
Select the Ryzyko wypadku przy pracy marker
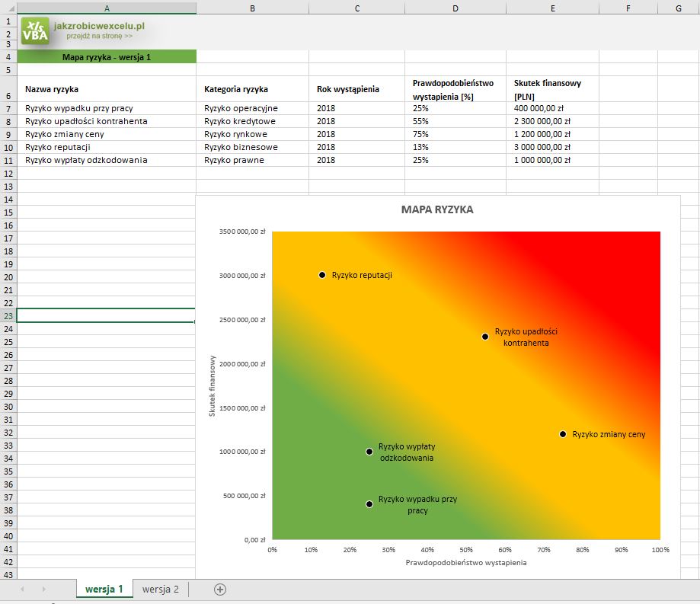tap(369, 504)
